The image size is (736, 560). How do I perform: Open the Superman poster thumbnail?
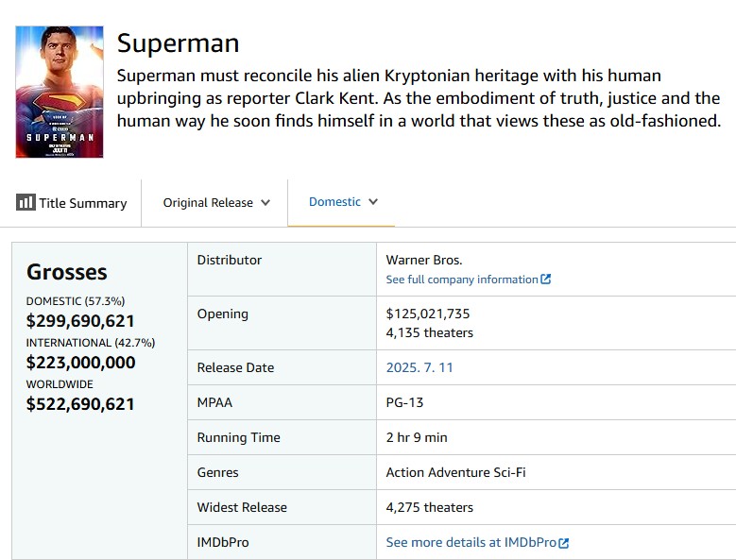pyautogui.click(x=60, y=92)
